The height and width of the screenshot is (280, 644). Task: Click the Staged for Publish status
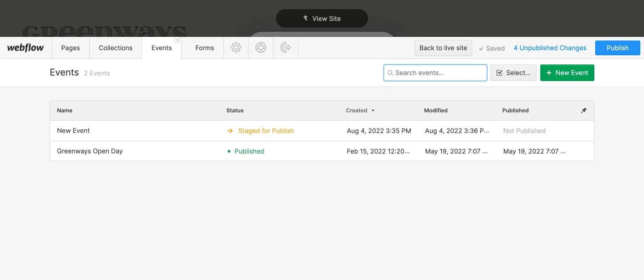[260, 131]
